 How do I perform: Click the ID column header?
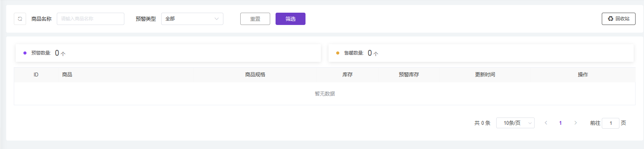(36, 74)
